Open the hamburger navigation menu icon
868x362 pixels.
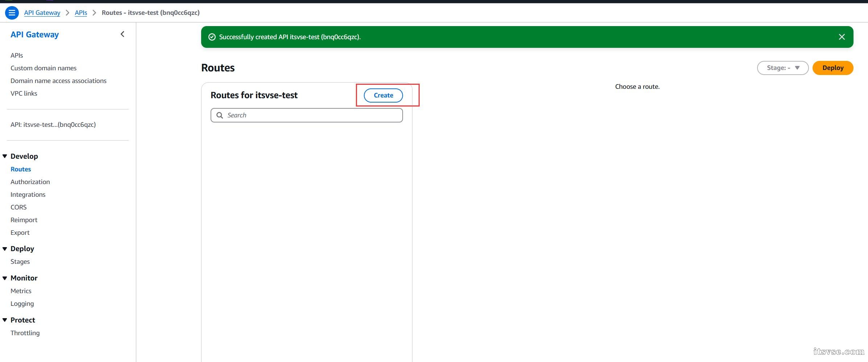pyautogui.click(x=12, y=13)
